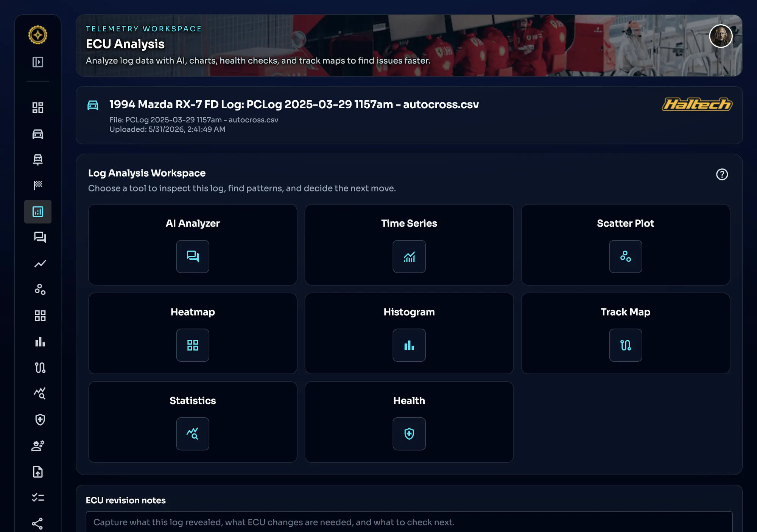Open the user profile avatar
This screenshot has height=532, width=757.
click(721, 36)
